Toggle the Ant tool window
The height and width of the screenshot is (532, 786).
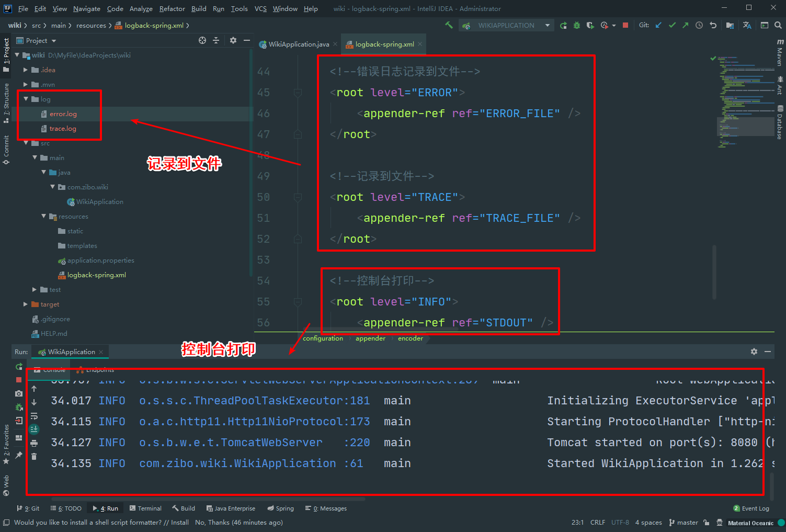coord(780,85)
